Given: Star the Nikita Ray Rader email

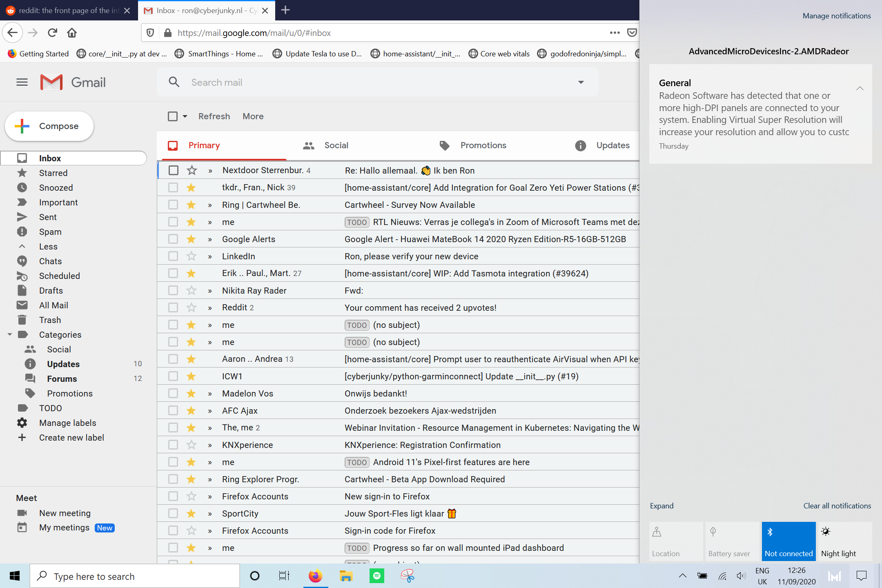Looking at the screenshot, I should (191, 291).
